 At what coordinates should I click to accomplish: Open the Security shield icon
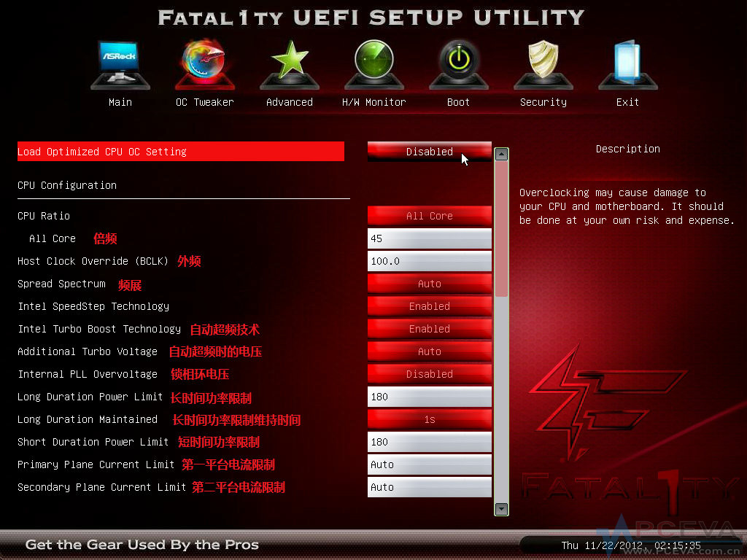click(543, 65)
